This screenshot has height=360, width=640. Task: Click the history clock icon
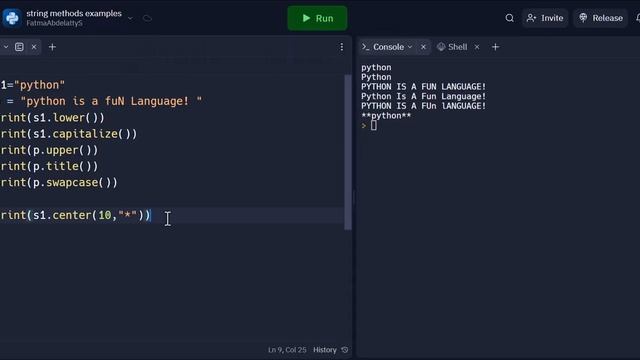coord(345,350)
